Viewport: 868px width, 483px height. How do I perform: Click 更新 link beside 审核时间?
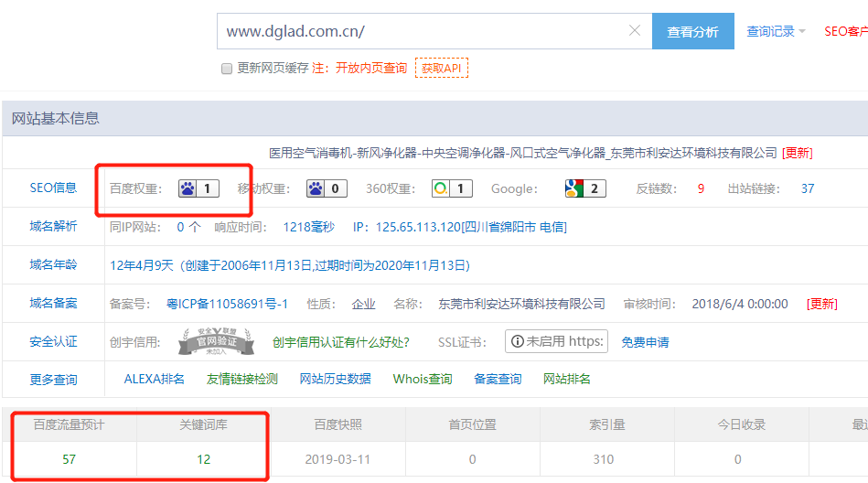pos(822,304)
